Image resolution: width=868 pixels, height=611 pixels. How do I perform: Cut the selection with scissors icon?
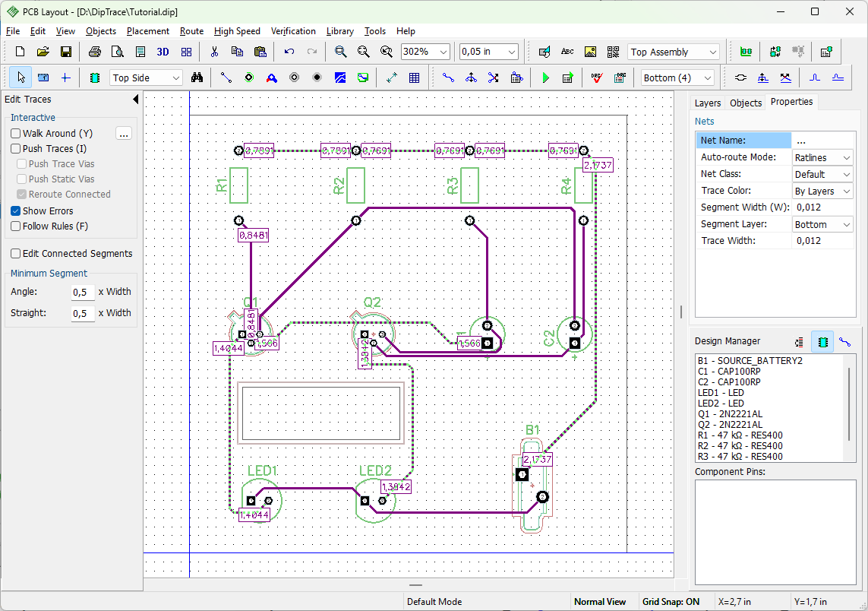(x=214, y=52)
